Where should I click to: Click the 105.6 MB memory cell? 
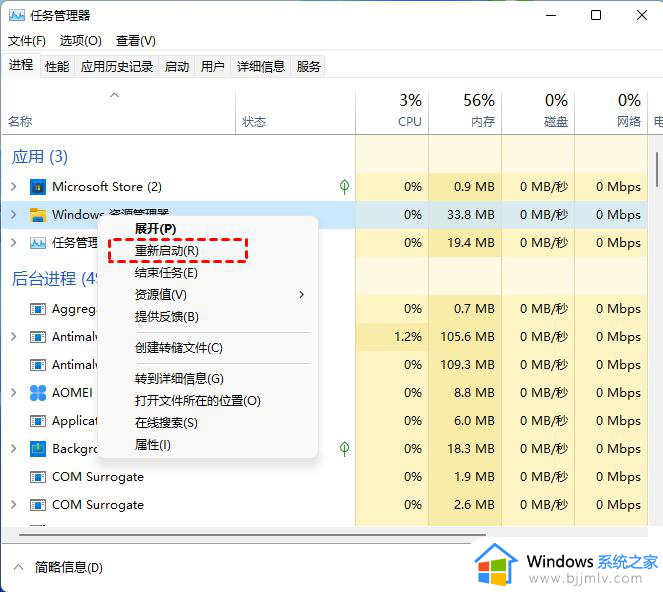467,337
